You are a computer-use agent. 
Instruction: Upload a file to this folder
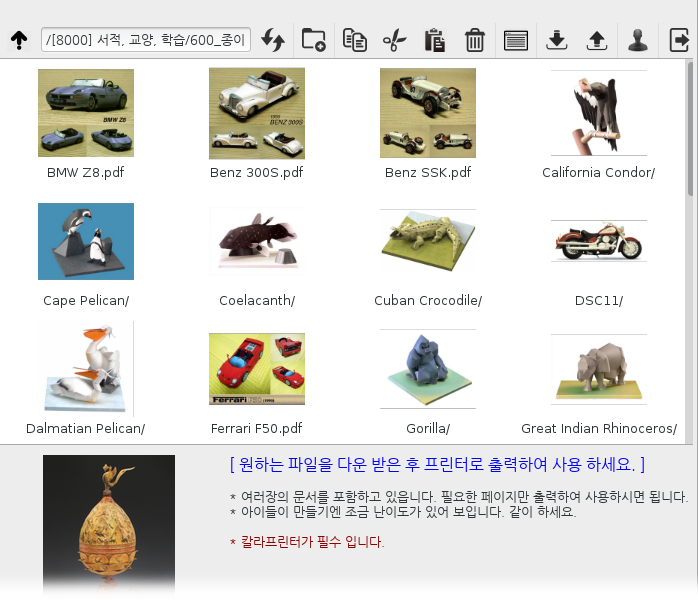point(597,40)
